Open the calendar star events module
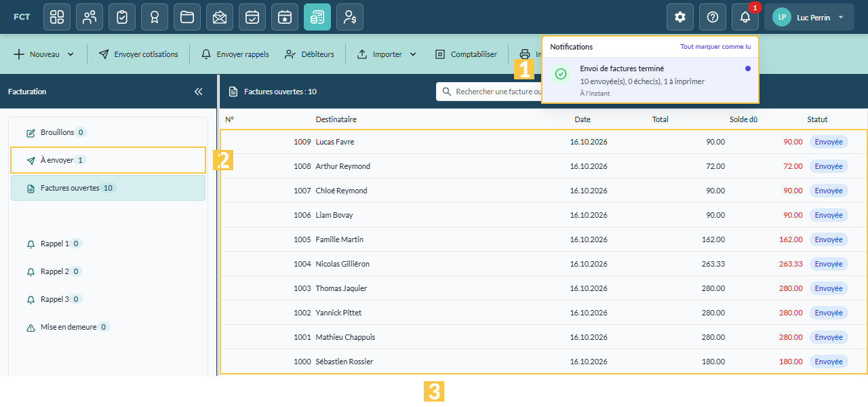This screenshot has height=407, width=868. (x=285, y=17)
